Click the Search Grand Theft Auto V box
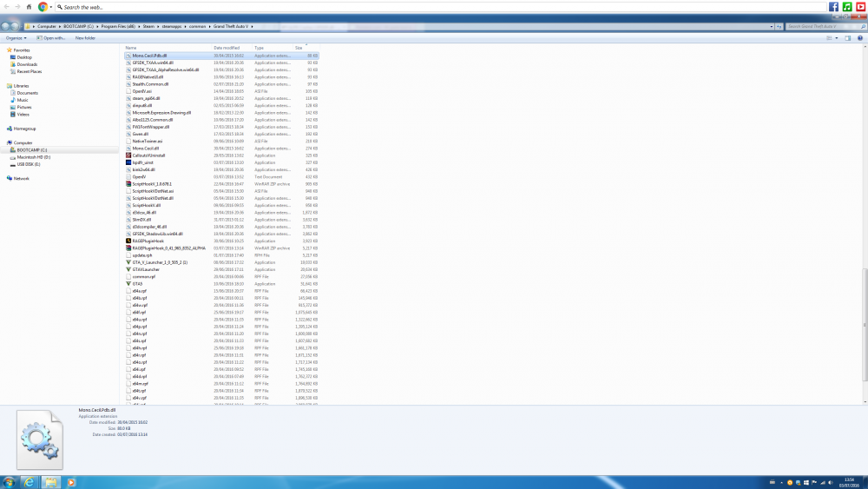Viewport: 868px width, 489px height. point(826,26)
